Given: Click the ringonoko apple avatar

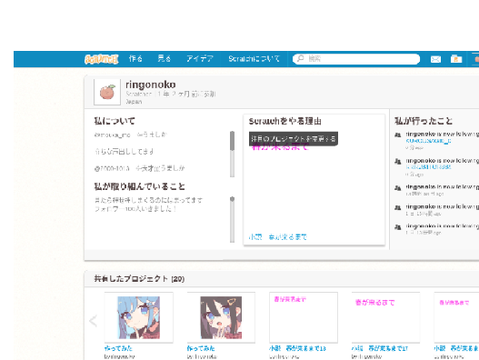Looking at the screenshot, I should 107,92.
